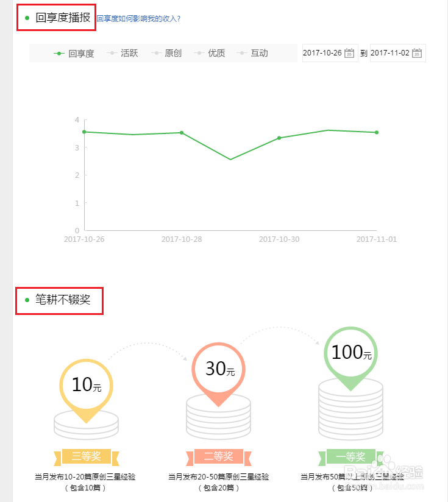The width and height of the screenshot is (448, 502).
Task: Click the chart data point at 2017-10-30
Action: (x=279, y=138)
